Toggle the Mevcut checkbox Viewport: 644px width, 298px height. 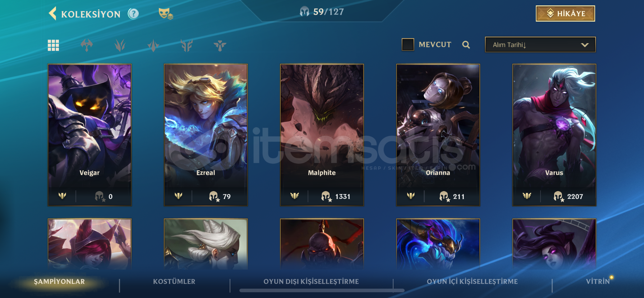point(408,45)
